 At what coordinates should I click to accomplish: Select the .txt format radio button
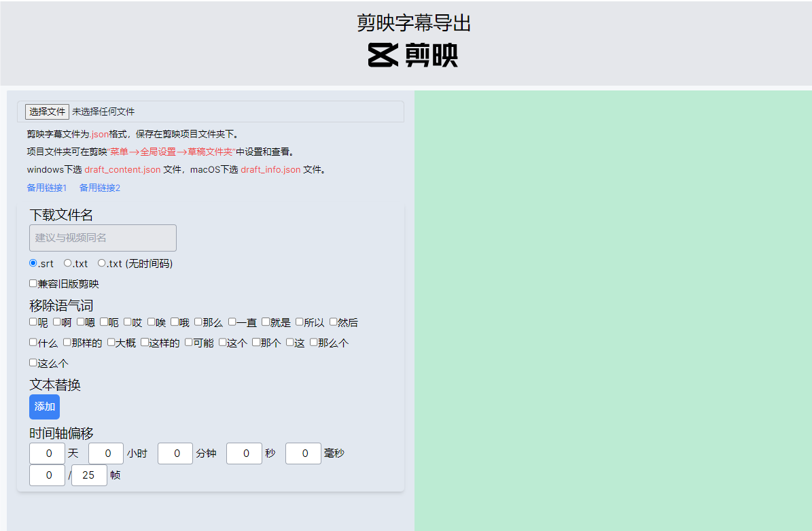[68, 263]
